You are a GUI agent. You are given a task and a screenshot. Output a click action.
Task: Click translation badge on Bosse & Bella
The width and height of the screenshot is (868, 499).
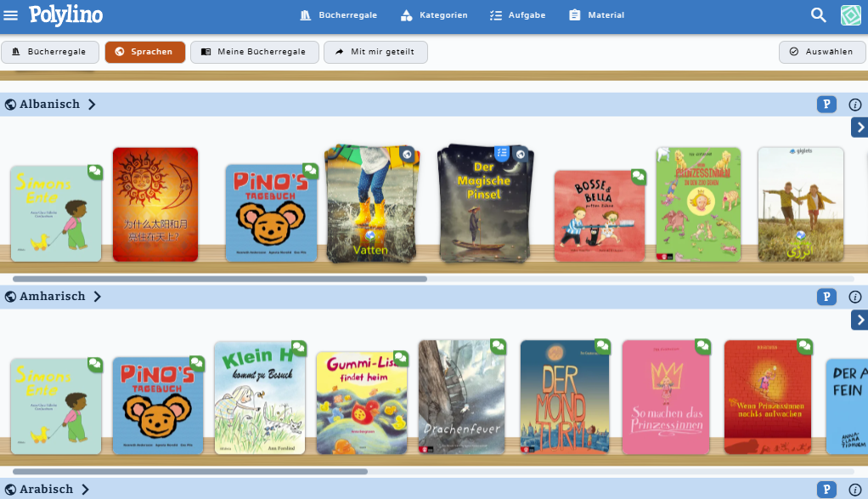(x=639, y=177)
